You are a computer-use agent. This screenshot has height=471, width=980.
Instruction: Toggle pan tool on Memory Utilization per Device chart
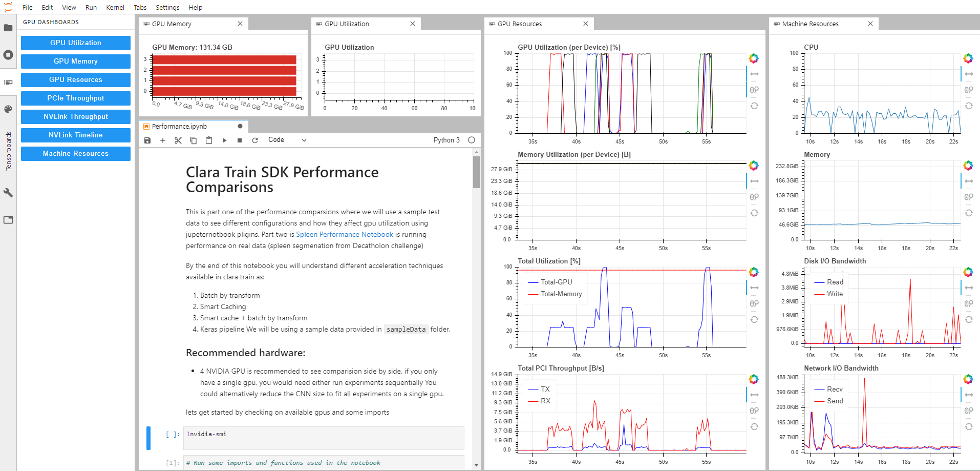point(754,181)
